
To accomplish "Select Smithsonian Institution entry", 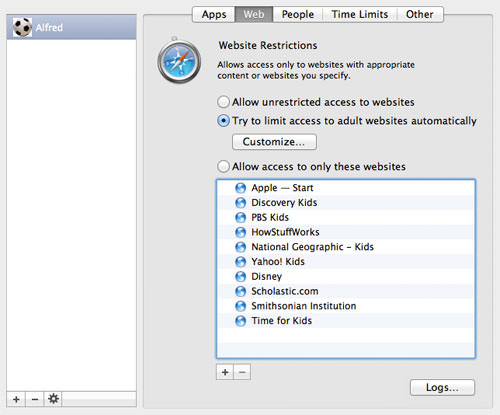I will 346,306.
